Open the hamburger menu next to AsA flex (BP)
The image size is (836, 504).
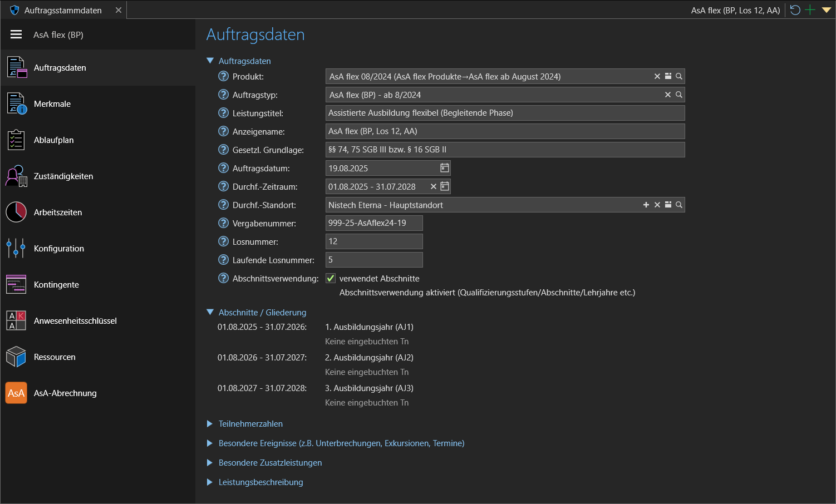pos(16,34)
